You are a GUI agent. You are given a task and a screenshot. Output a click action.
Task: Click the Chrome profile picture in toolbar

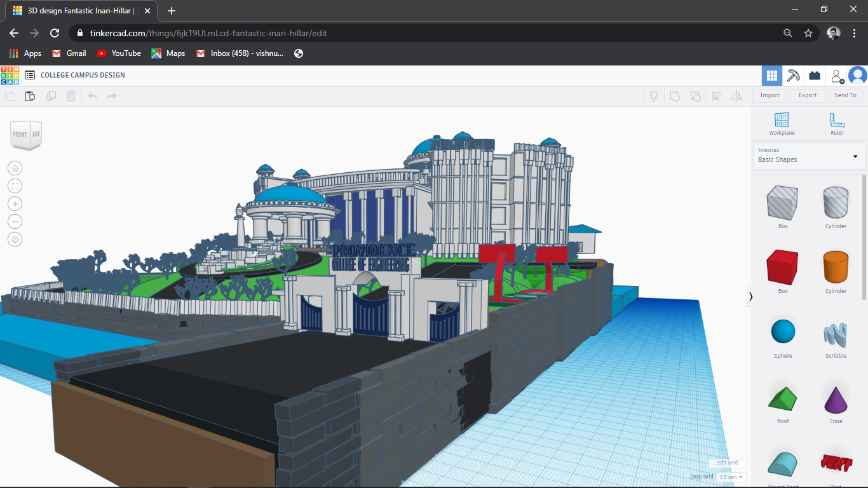click(x=834, y=33)
